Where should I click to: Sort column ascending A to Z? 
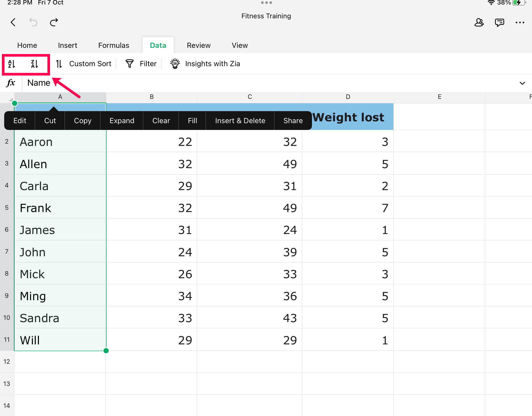coord(12,64)
